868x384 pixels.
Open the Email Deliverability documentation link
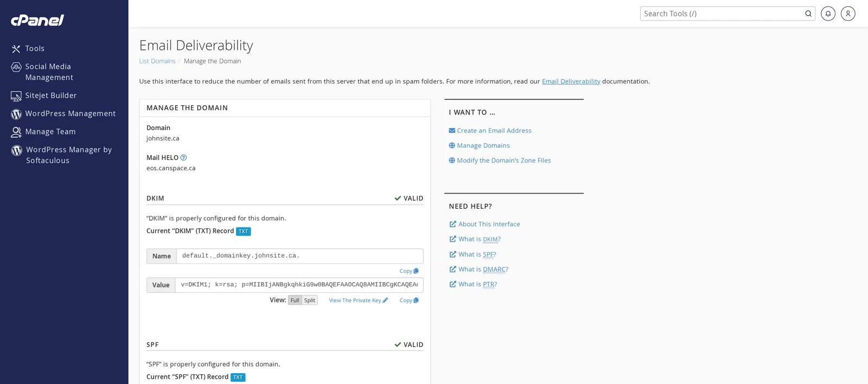(571, 81)
